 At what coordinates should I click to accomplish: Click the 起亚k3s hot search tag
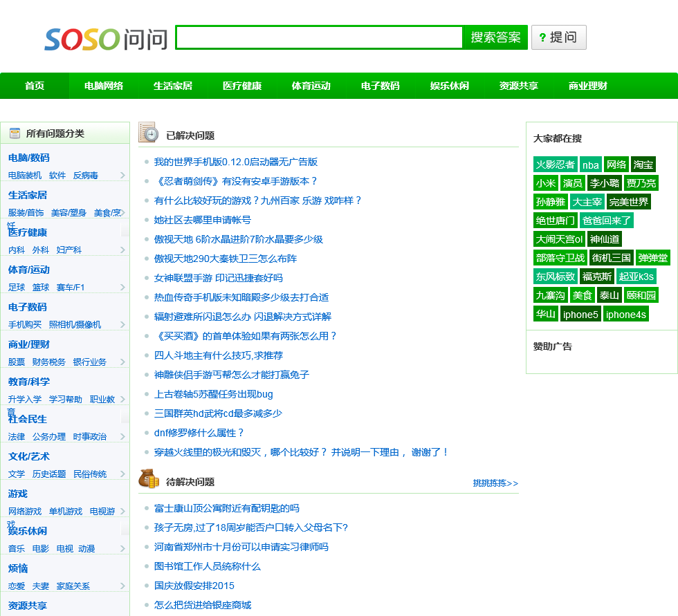point(636,277)
